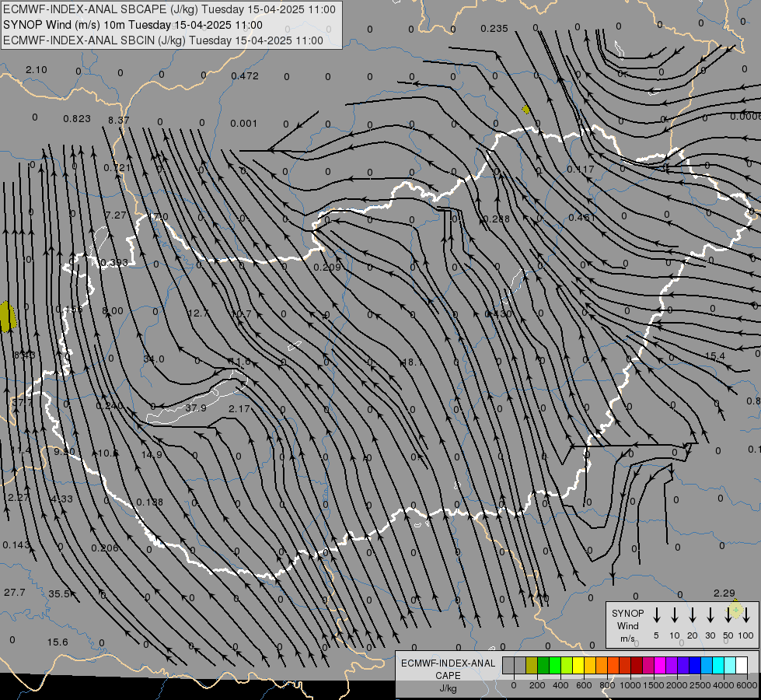This screenshot has height=700, width=761.
Task: Select the pure yellow CAPE legend swatch
Action: 578,666
